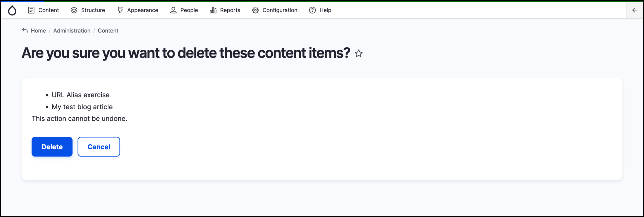Image resolution: width=644 pixels, height=217 pixels.
Task: Click the Content document icon in toolbar
Action: pos(31,10)
